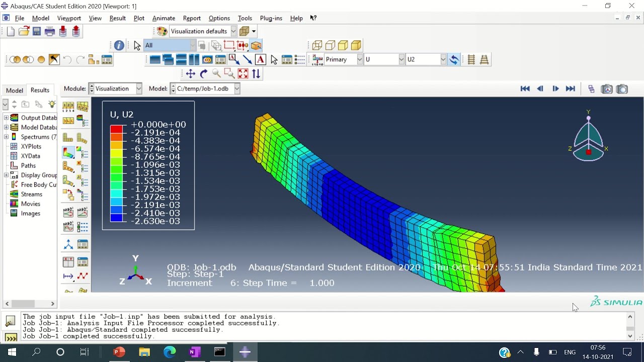Create an arrow annotation
Screen dimensions: 644x362
(247, 59)
